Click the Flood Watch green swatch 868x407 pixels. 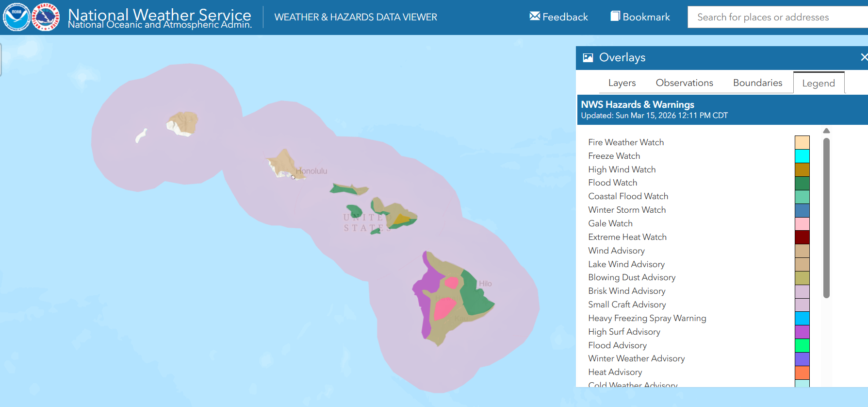[802, 183]
